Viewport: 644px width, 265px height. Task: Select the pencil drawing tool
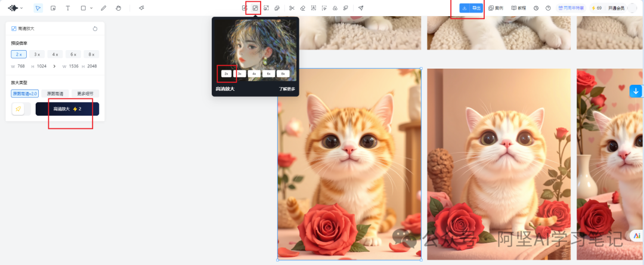[104, 8]
